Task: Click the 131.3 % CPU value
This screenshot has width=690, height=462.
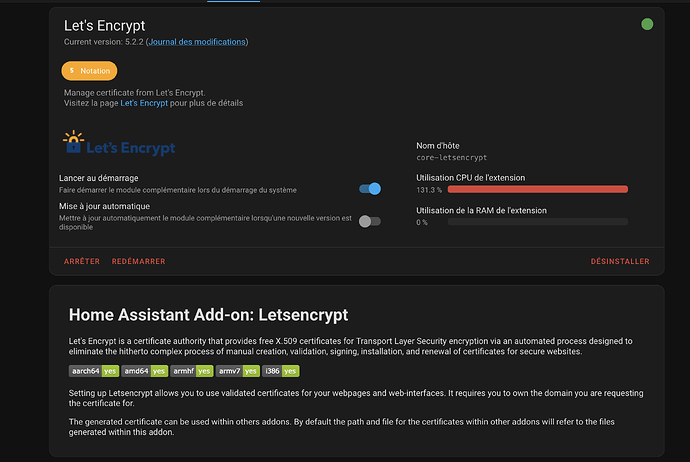Action: click(429, 190)
